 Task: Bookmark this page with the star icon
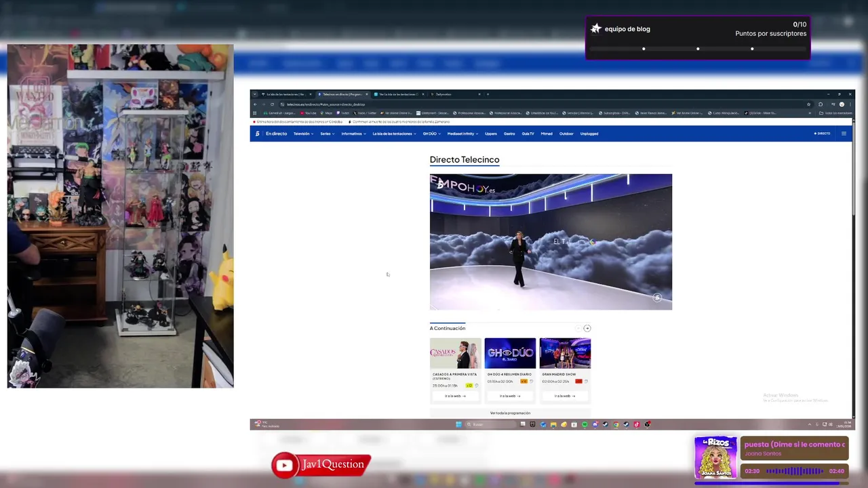[808, 104]
